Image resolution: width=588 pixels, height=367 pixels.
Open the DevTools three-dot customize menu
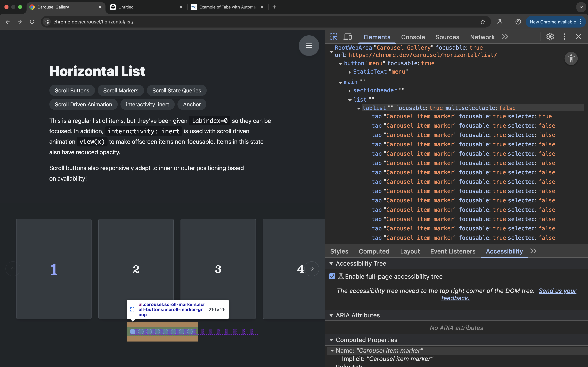coord(564,37)
